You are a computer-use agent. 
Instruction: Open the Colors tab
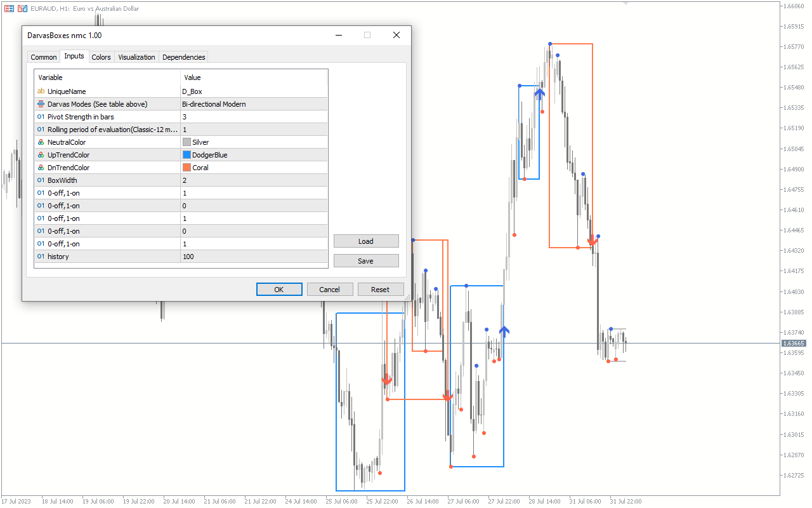tap(101, 57)
